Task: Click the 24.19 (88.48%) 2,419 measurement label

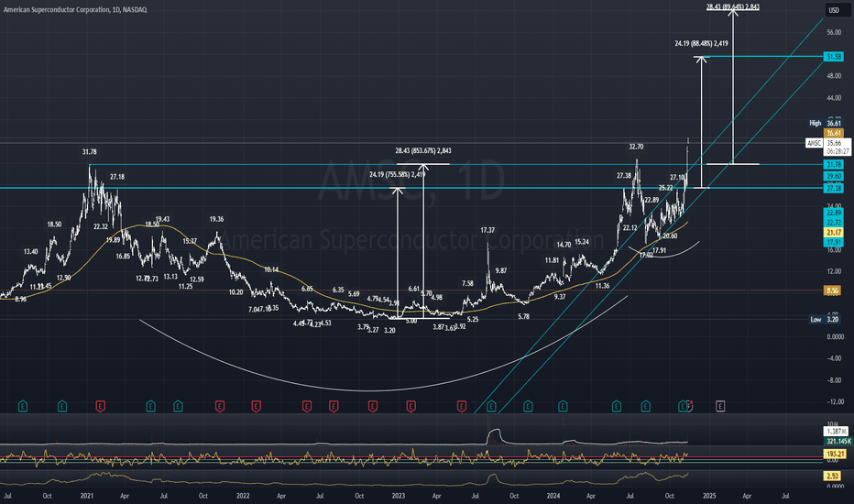Action: tap(701, 44)
